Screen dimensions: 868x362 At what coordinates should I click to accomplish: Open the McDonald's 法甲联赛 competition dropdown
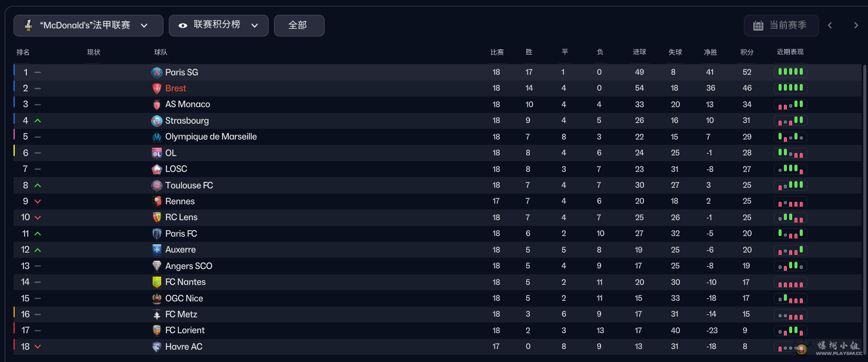(88, 25)
